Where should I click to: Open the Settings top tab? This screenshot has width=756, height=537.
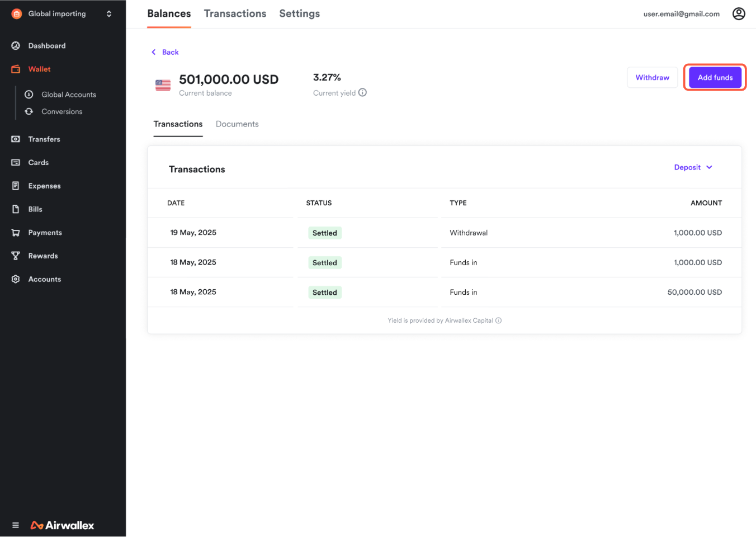point(299,14)
